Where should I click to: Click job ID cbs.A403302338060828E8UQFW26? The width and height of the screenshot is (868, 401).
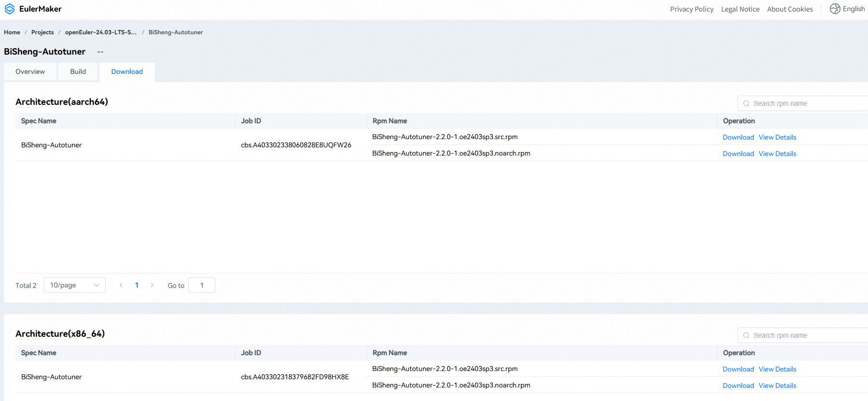(x=296, y=145)
